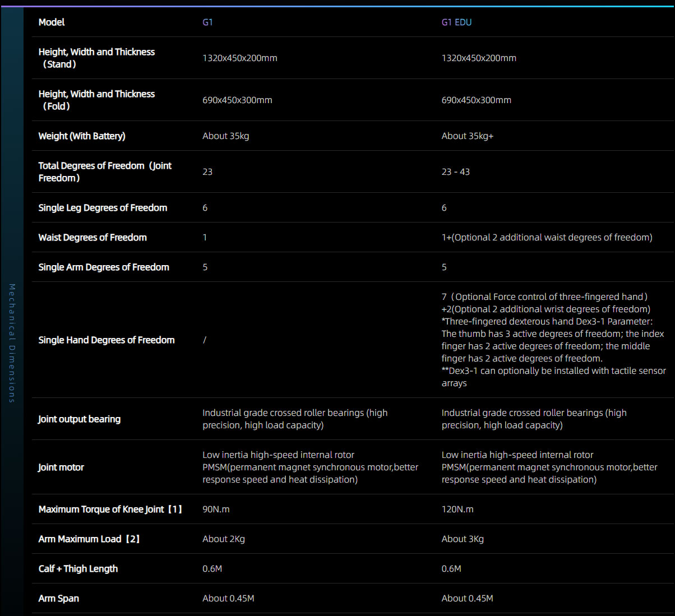Click the G1 total degrees value "23"
Image resolution: width=675 pixels, height=616 pixels.
point(207,172)
